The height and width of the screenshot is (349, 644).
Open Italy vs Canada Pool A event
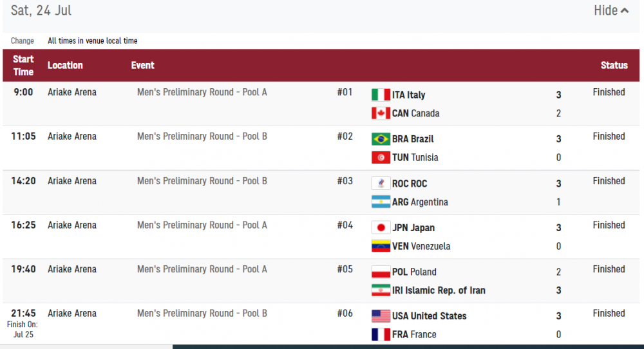tap(202, 92)
